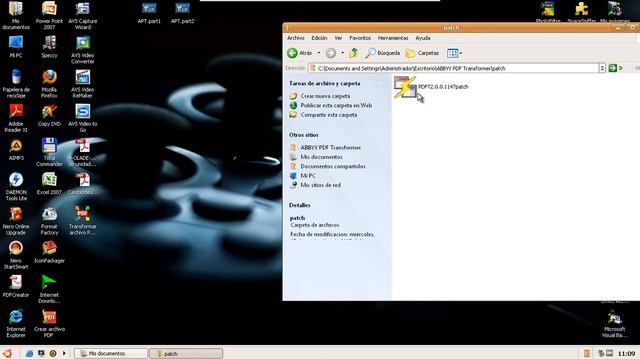Image resolution: width=640 pixels, height=360 pixels.
Task: Go up one folder level
Action: click(354, 53)
